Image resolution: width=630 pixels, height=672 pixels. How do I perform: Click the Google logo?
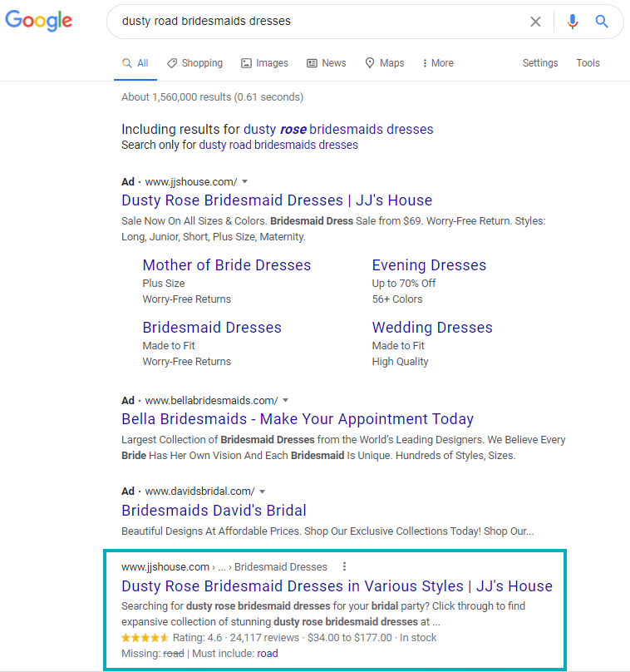pos(38,22)
